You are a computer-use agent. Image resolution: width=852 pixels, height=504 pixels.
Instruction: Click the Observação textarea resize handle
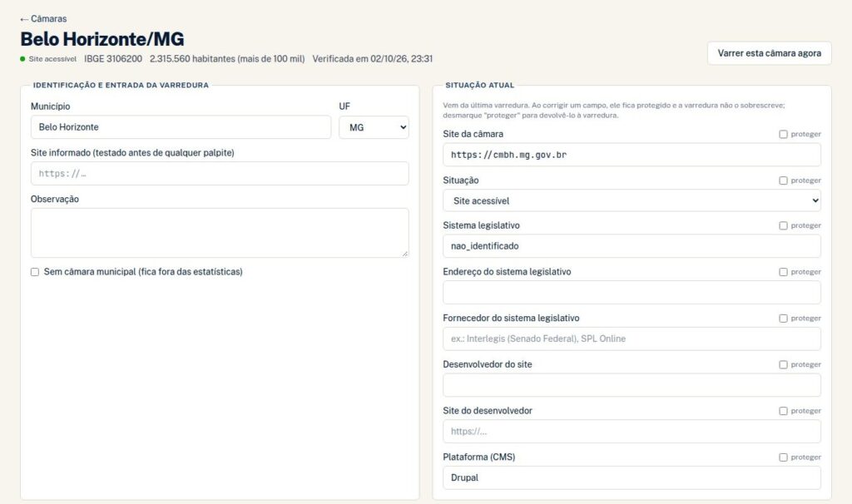click(405, 254)
